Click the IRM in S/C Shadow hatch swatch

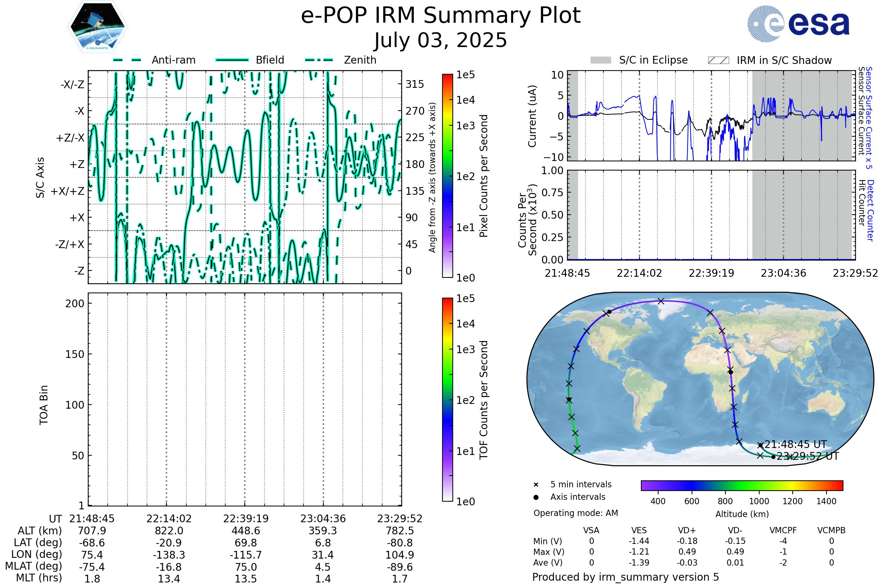click(x=718, y=60)
